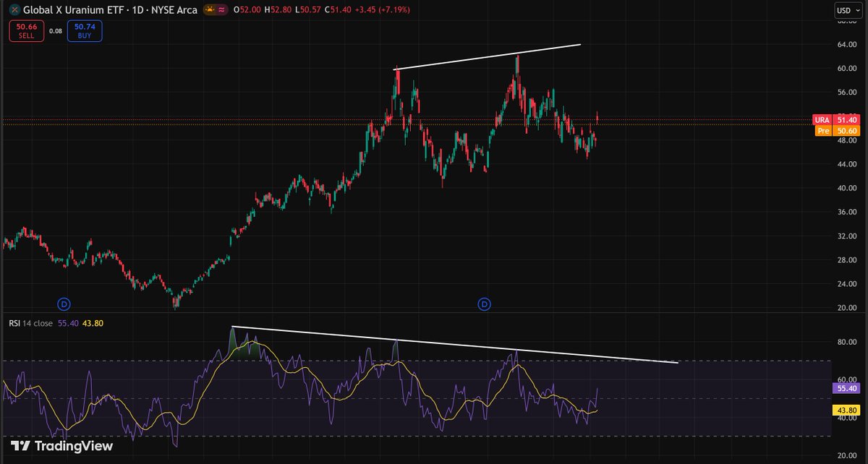
Task: Select the white trend line above price peaks
Action: tap(487, 57)
